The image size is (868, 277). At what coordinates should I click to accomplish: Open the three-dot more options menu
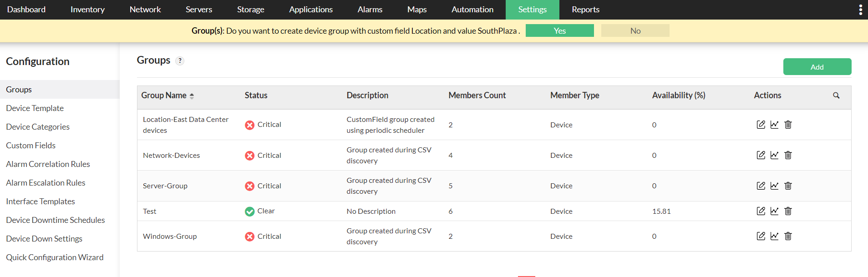[x=860, y=10]
